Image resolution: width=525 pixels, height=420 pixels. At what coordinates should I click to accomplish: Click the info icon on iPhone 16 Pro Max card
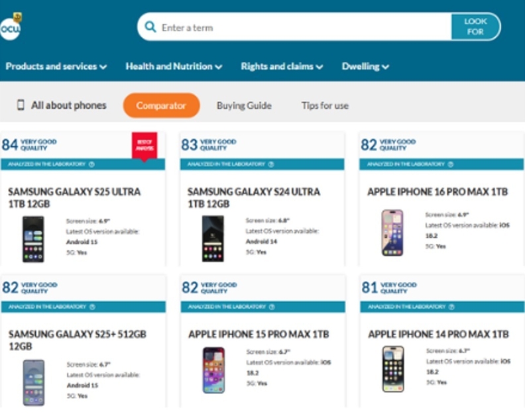451,164
